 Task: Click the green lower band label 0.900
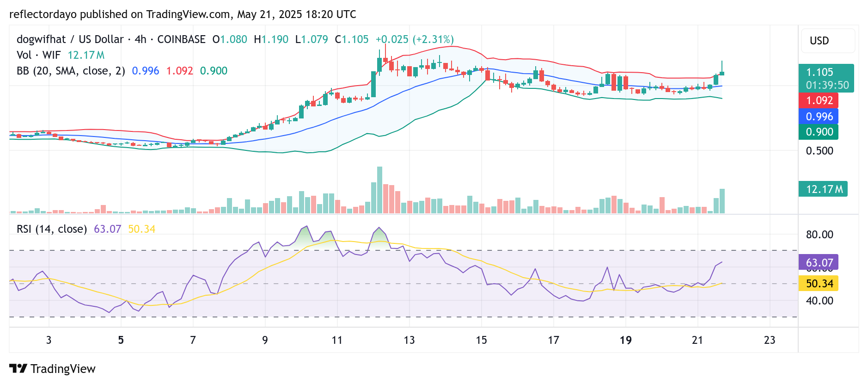[x=819, y=132]
